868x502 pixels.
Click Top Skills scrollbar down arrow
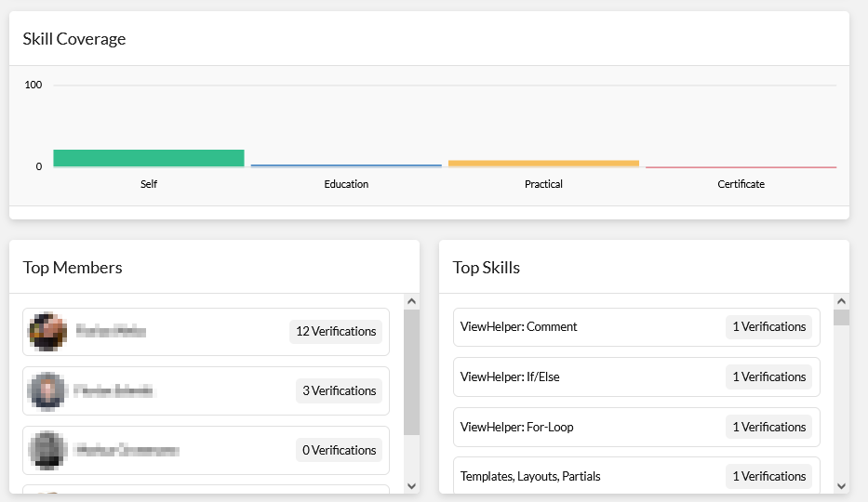(x=841, y=486)
